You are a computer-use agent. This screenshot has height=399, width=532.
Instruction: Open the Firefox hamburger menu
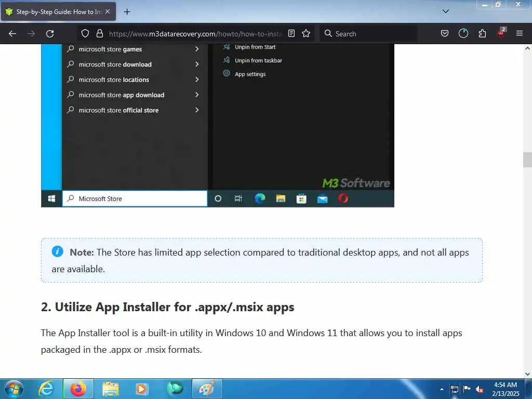coord(520,34)
